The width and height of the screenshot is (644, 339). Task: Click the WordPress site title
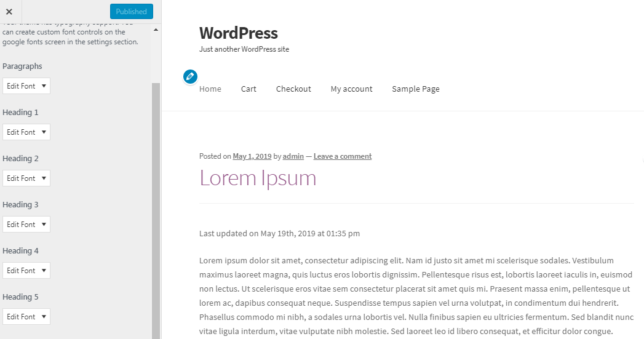[x=239, y=33]
